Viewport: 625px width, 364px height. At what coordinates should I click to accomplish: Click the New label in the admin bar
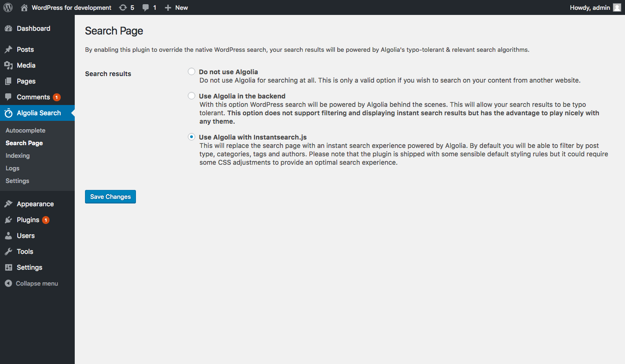[x=182, y=7]
